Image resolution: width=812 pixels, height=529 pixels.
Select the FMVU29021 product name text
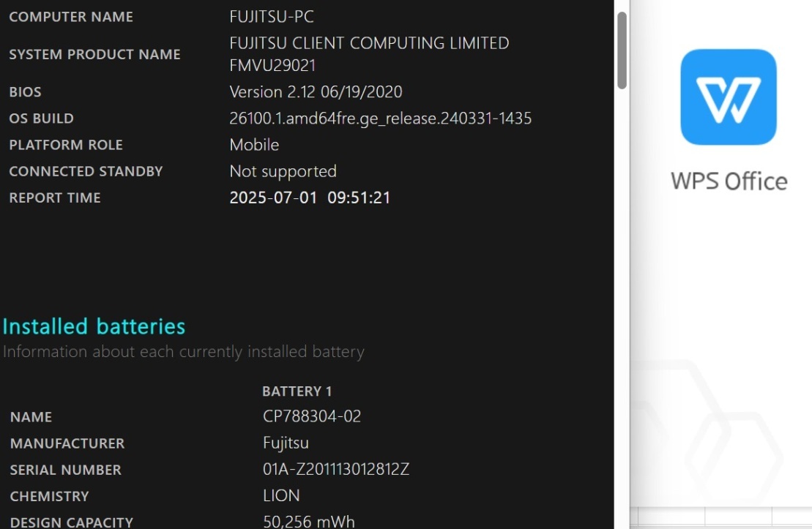pyautogui.click(x=272, y=65)
